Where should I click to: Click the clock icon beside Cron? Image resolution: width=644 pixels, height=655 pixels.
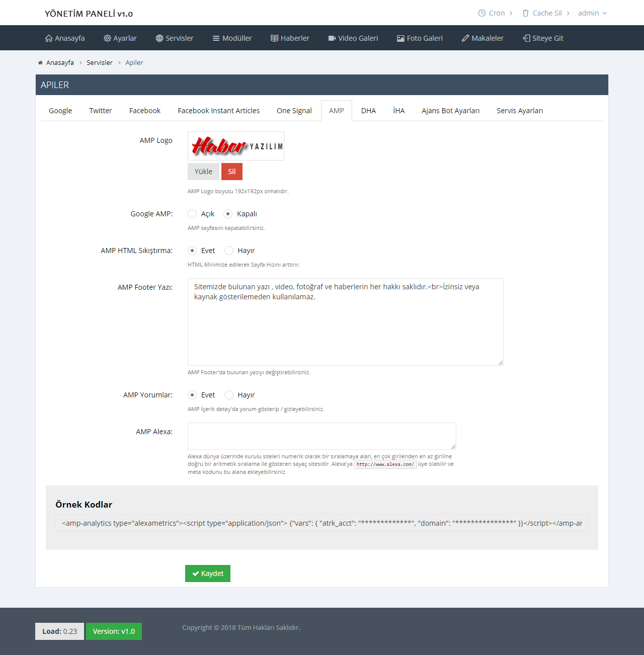(482, 13)
